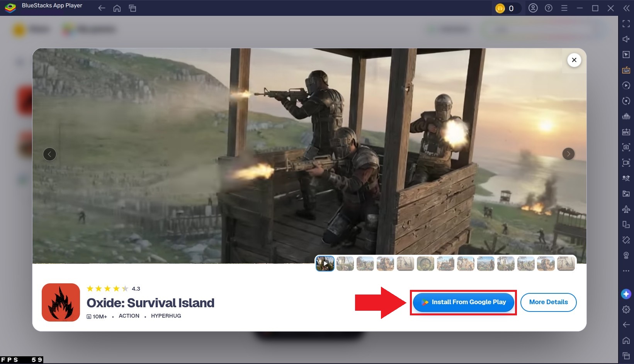Screen dimensions: 634x364
Task: Select the video thumbnail in gallery strip
Action: tap(325, 264)
